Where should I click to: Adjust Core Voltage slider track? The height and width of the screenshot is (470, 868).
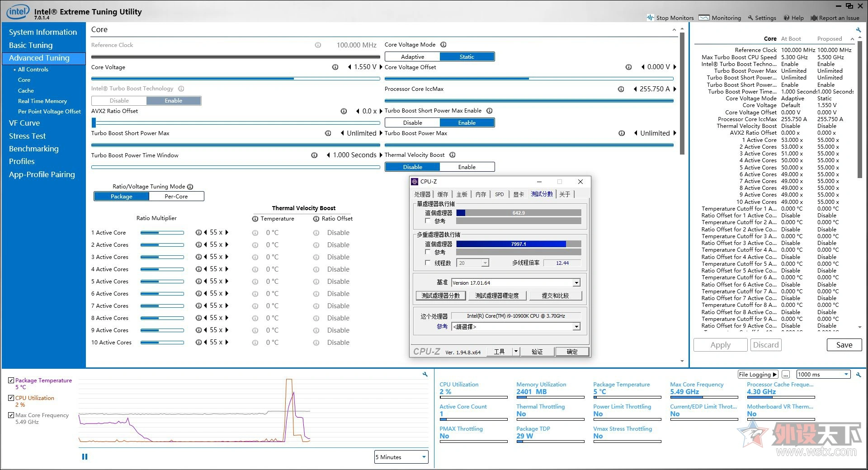click(235, 79)
